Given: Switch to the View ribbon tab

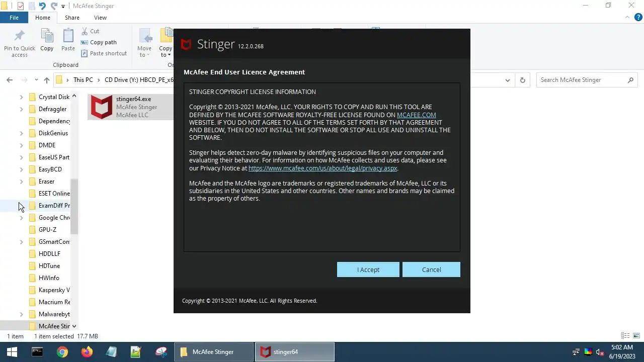Looking at the screenshot, I should coord(100,18).
